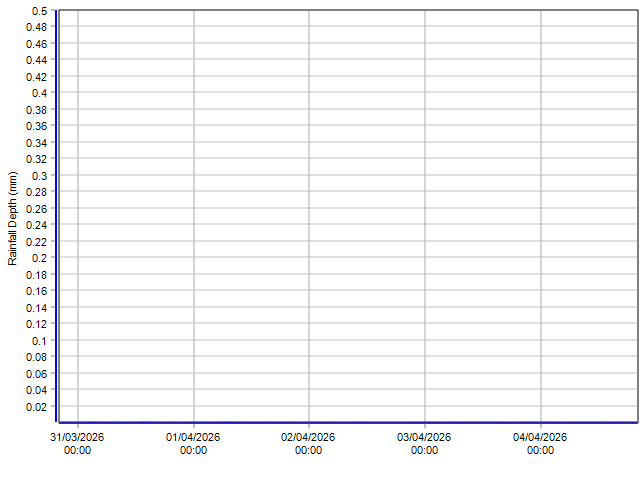640x480 pixels.
Task: Select the 04/04/2026 00:00 axis label
Action: pos(541,444)
